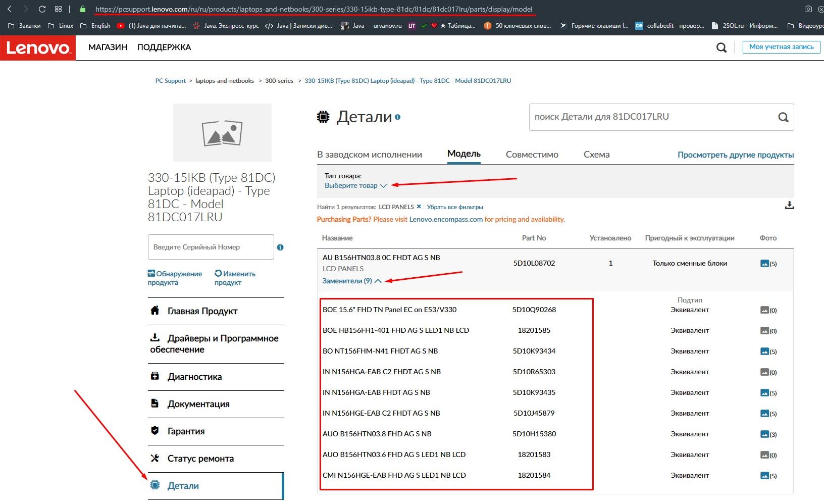Click part number 5D10Q90268

pyautogui.click(x=534, y=310)
